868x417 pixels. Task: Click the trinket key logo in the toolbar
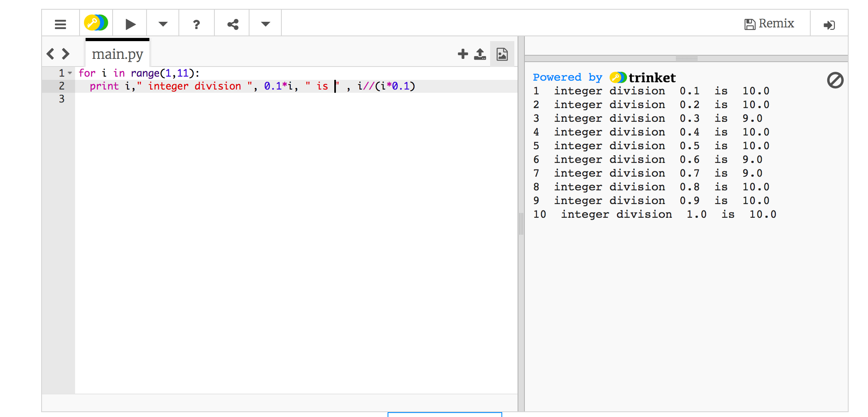pos(96,23)
